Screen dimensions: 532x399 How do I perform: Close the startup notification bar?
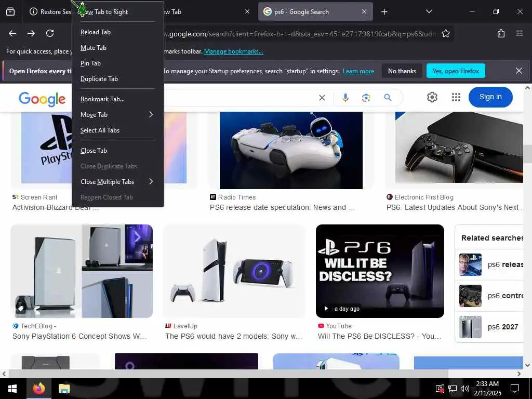point(519,71)
